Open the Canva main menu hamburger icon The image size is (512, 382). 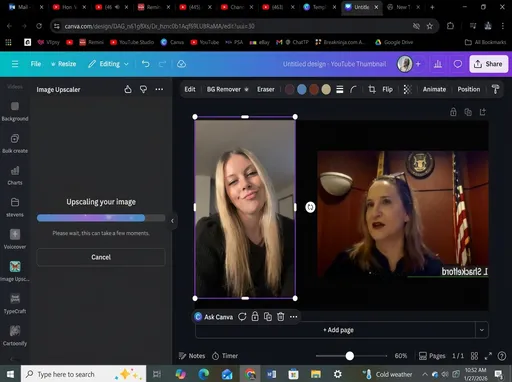15,64
